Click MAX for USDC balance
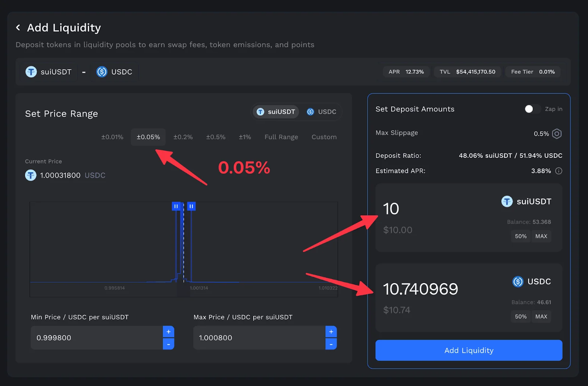588x386 pixels. point(541,316)
